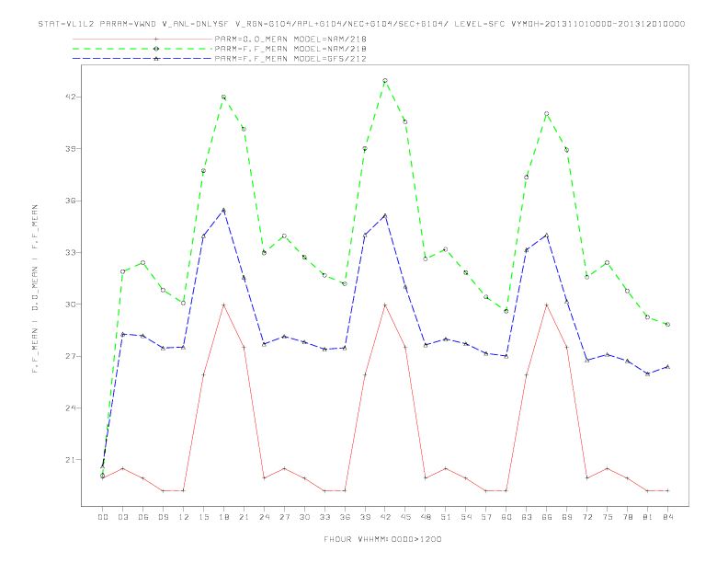The image size is (728, 563).
Task: Click the green NAM circle marker at hour 18
Action: click(223, 98)
